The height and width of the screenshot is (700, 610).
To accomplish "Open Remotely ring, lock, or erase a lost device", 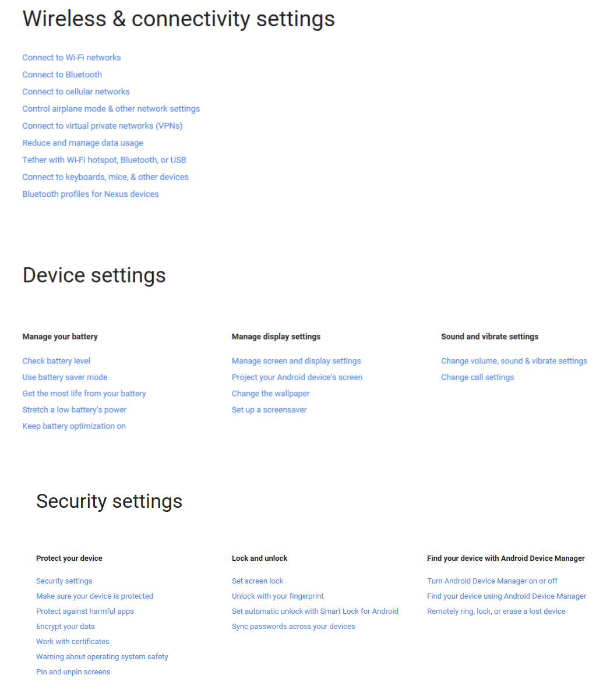I will [496, 611].
